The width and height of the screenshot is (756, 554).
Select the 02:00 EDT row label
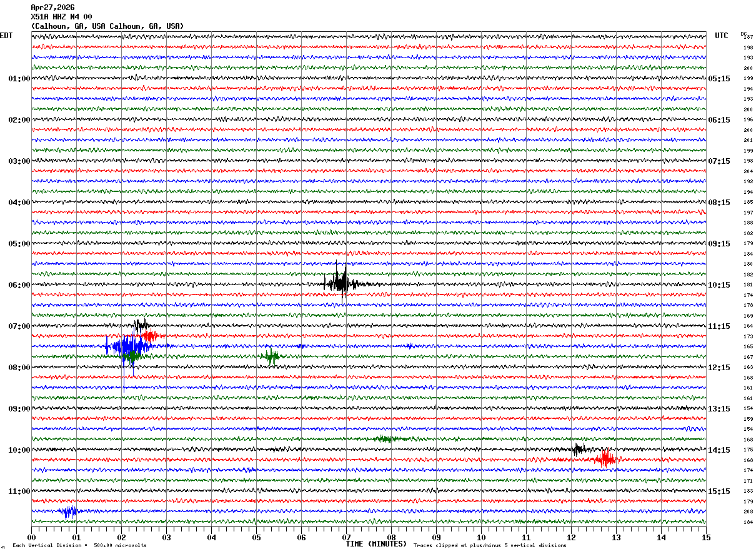coord(19,120)
